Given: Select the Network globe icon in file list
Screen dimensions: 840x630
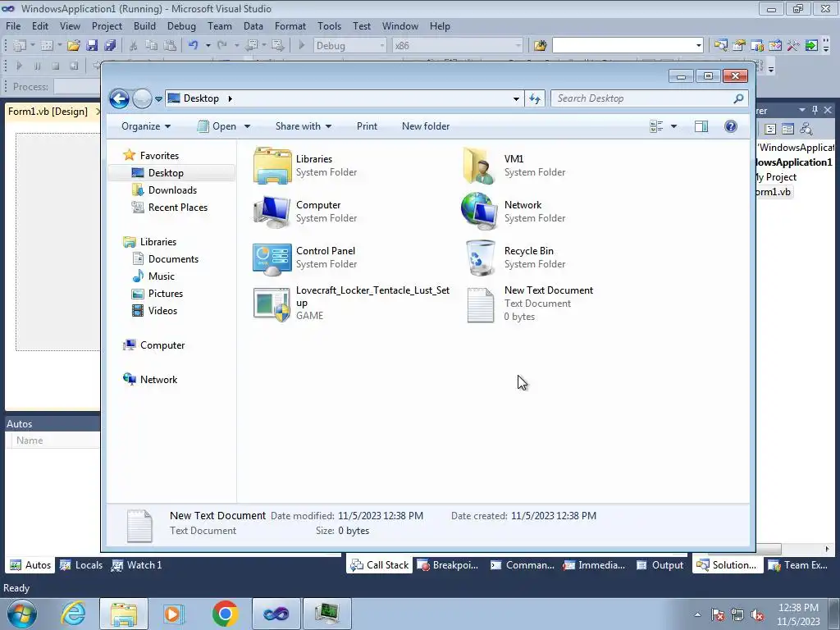Looking at the screenshot, I should tap(478, 211).
